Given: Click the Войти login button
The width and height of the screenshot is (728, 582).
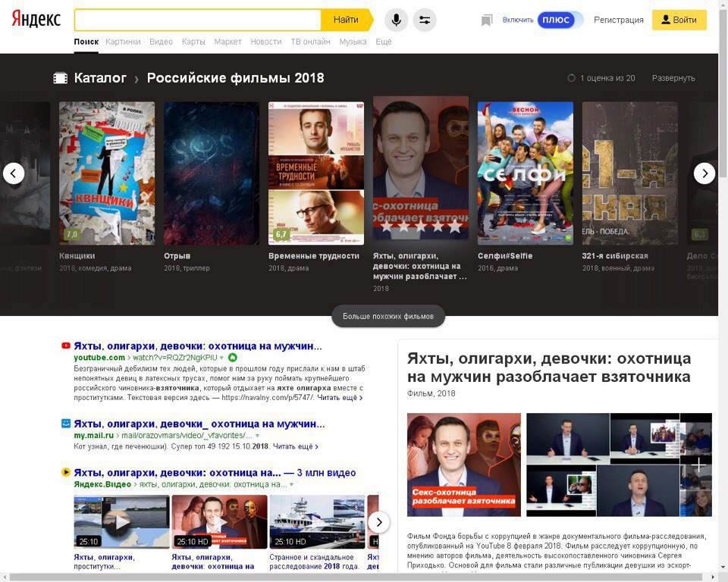Looking at the screenshot, I should tap(679, 20).
